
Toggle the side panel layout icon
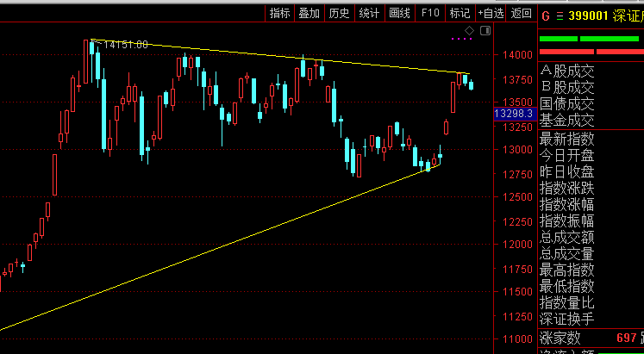[485, 31]
